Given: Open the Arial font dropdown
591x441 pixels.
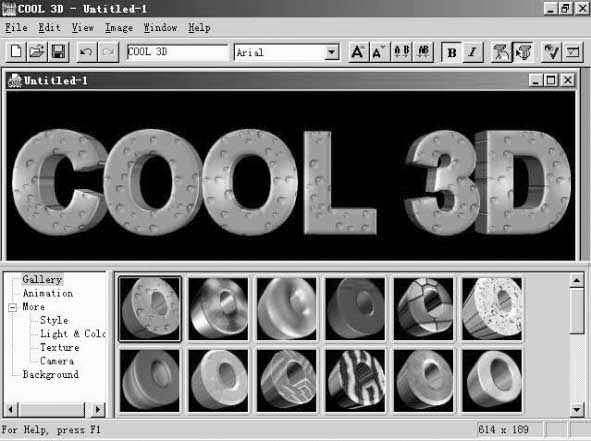Looking at the screenshot, I should click(x=332, y=52).
